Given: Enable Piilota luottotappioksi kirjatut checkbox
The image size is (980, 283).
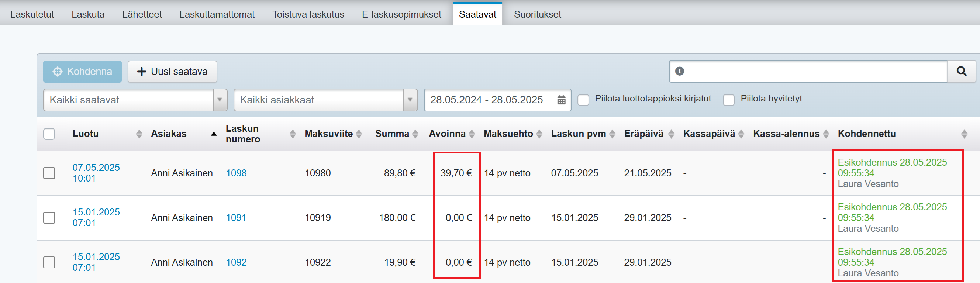Looking at the screenshot, I should 583,100.
